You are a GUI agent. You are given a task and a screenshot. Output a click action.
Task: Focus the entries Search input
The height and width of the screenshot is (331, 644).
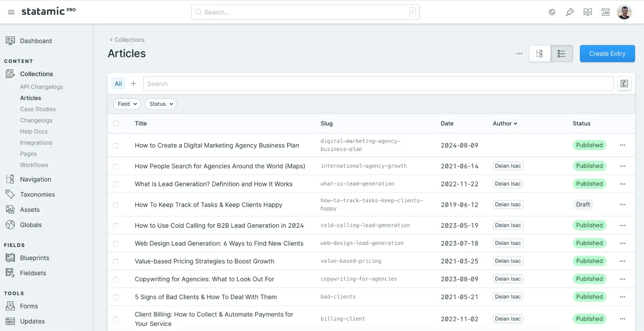[x=378, y=84]
